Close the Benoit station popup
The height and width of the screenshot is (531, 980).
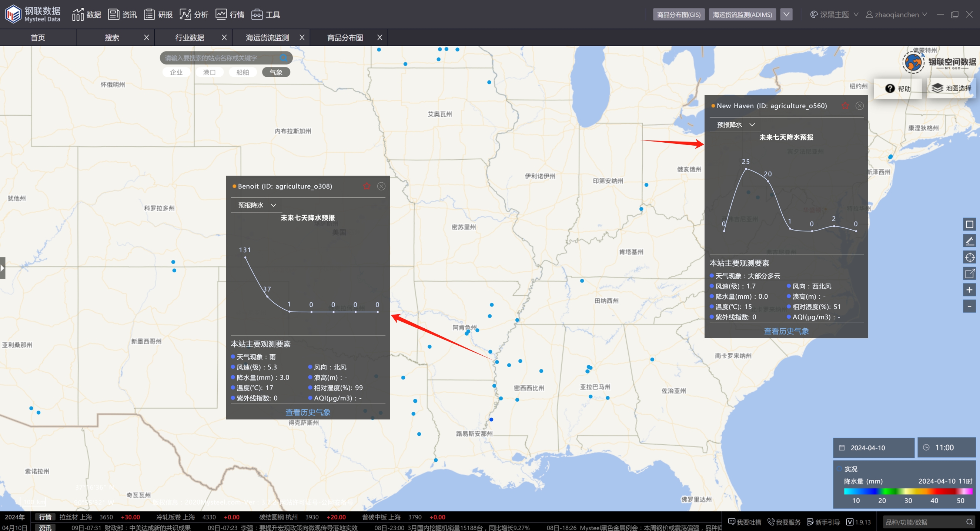pyautogui.click(x=381, y=186)
